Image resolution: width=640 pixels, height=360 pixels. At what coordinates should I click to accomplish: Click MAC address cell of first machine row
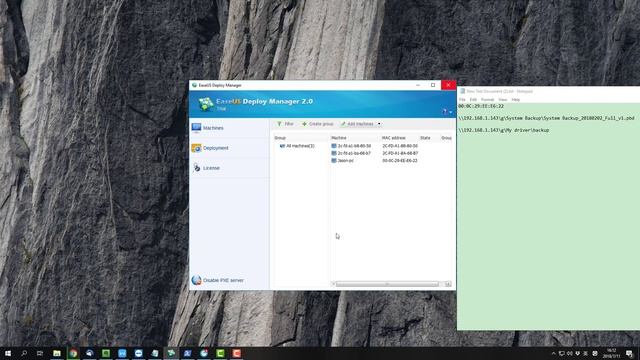pos(400,146)
